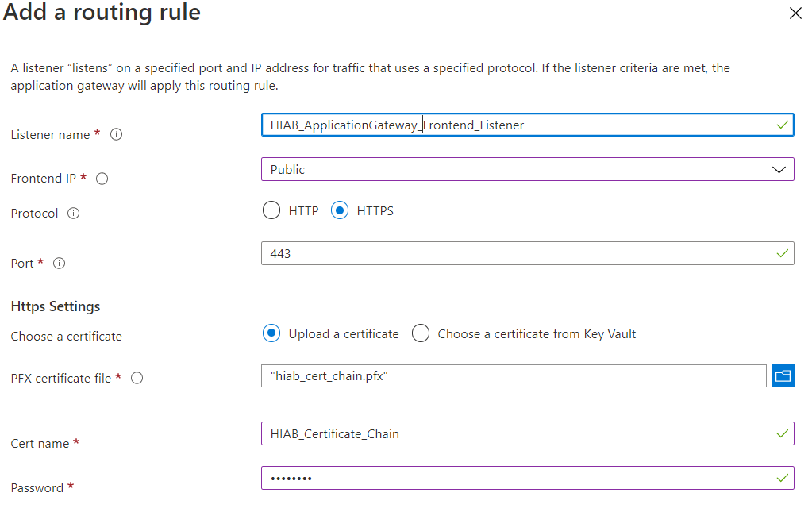Open the Frontend IP help tooltip icon
The width and height of the screenshot is (812, 516).
(x=102, y=179)
